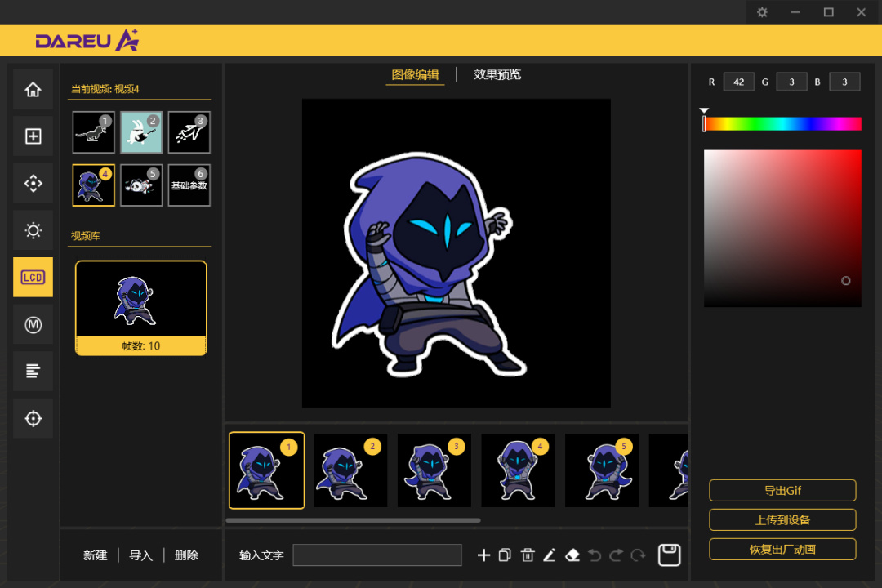Click the G value field
Screen dimensions: 882x588
point(791,82)
